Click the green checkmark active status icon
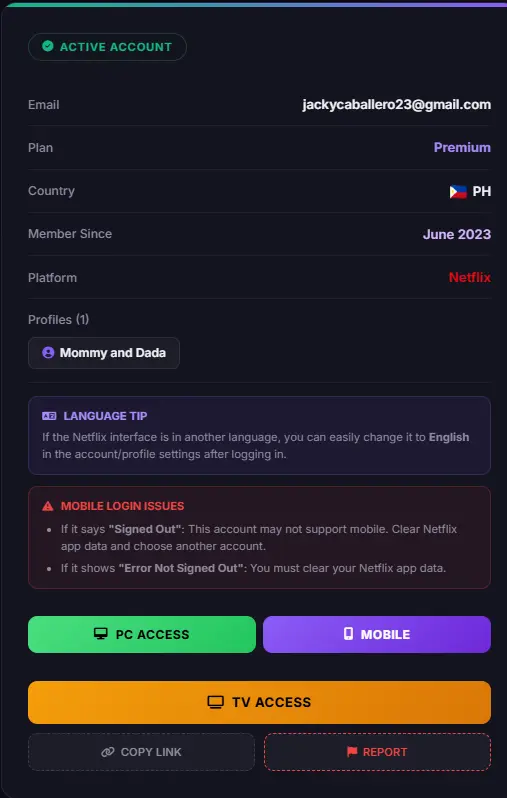Screen dimensions: 507x798 pyautogui.click(x=47, y=46)
